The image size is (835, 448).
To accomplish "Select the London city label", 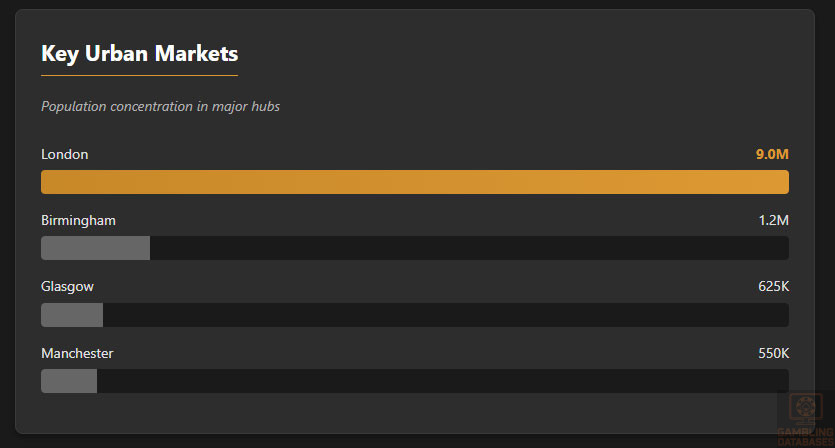I will [x=65, y=154].
